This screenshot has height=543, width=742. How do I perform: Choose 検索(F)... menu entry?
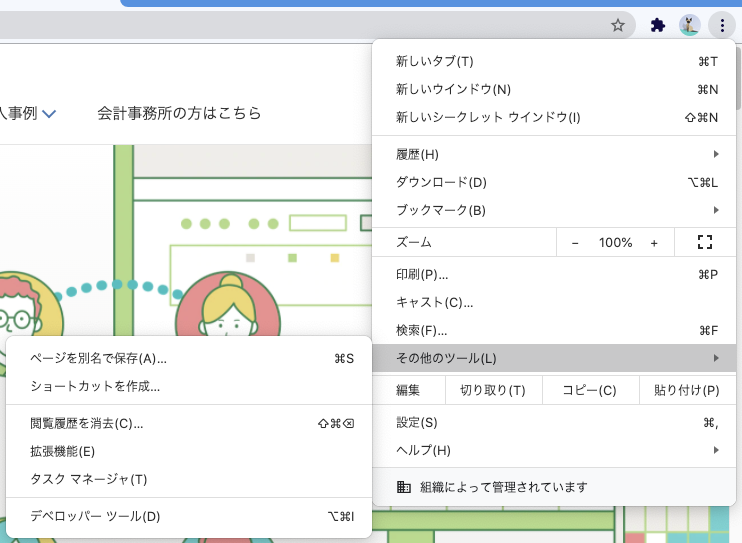click(554, 330)
